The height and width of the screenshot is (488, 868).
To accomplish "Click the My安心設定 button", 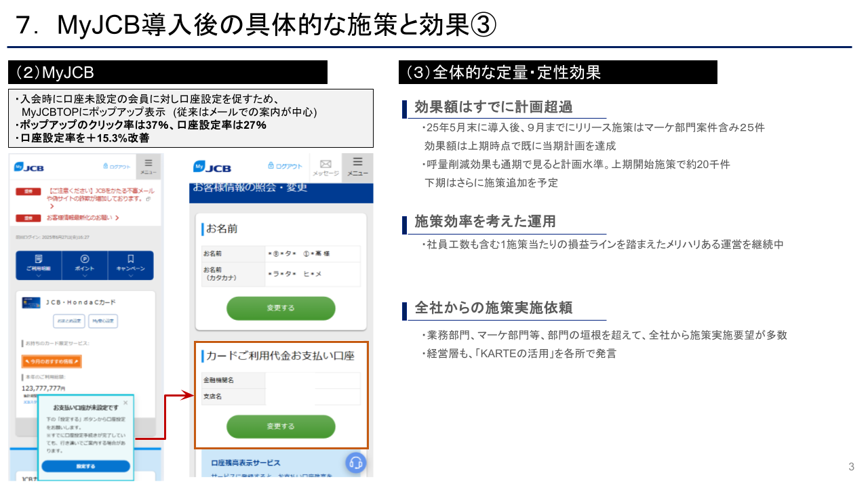I will coord(103,321).
